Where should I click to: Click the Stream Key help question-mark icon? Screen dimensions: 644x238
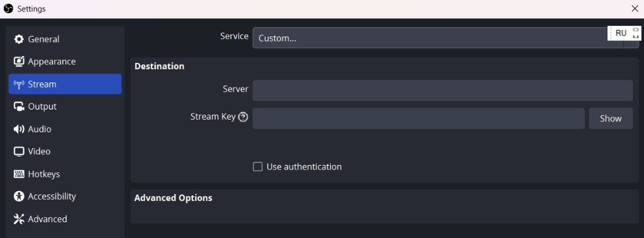(x=243, y=117)
